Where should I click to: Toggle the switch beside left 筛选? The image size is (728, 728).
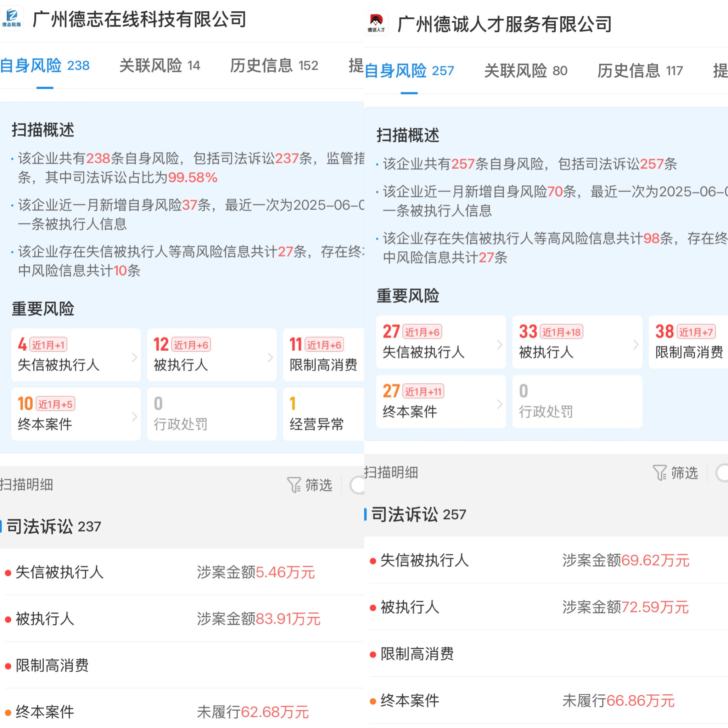pos(357,485)
